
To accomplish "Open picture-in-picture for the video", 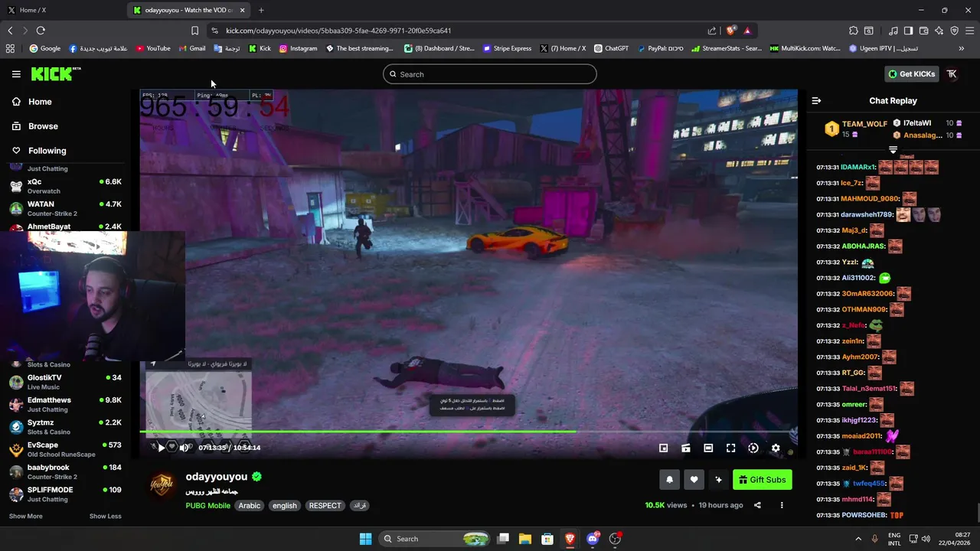I will (664, 448).
